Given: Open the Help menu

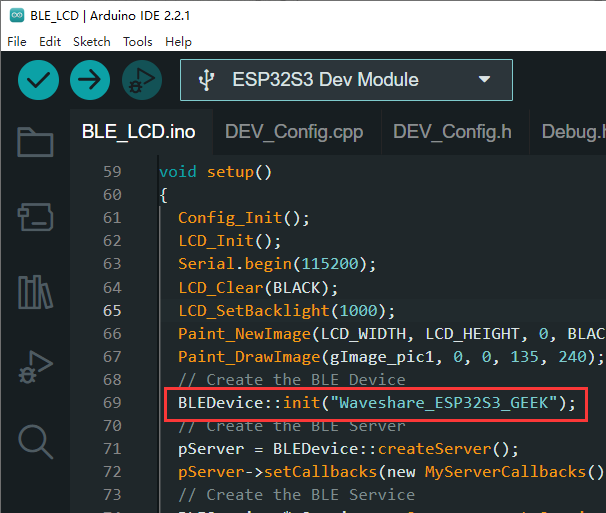Looking at the screenshot, I should (x=178, y=42).
